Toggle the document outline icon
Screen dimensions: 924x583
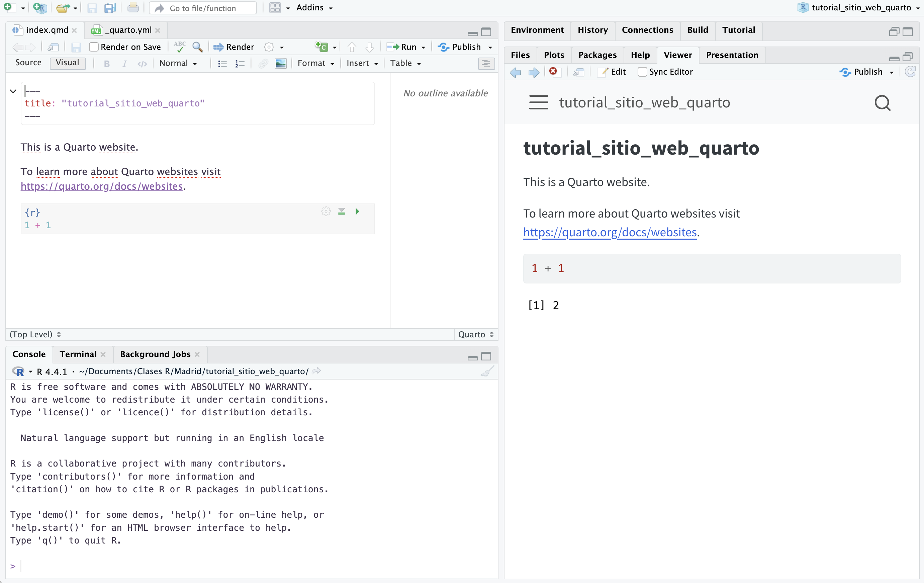(x=486, y=63)
